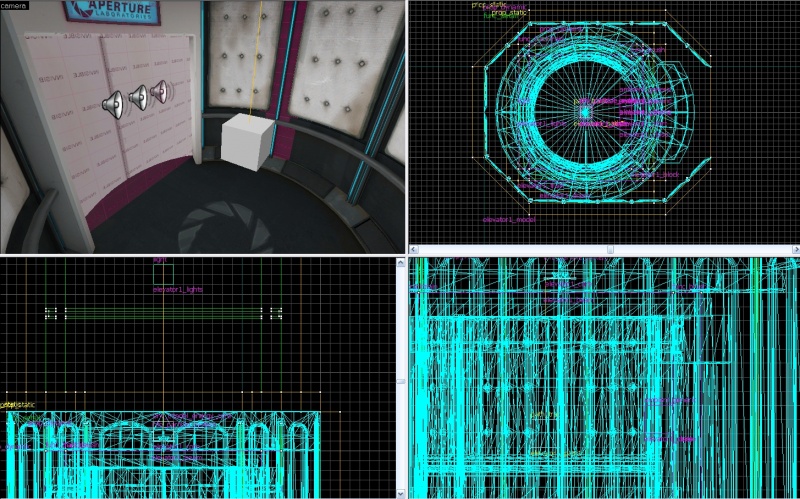Click the yellow 'prop_static' label in top view
The width and height of the screenshot is (800, 499).
pos(509,13)
